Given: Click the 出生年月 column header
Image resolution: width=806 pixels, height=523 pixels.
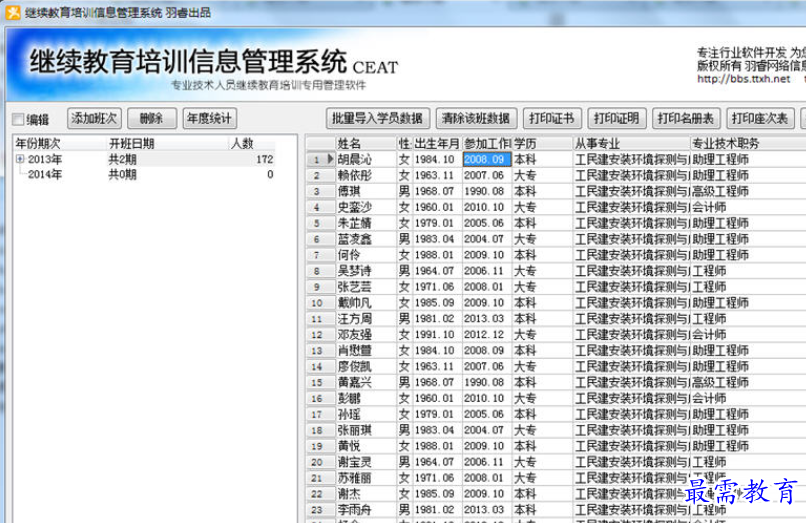Looking at the screenshot, I should 436,143.
